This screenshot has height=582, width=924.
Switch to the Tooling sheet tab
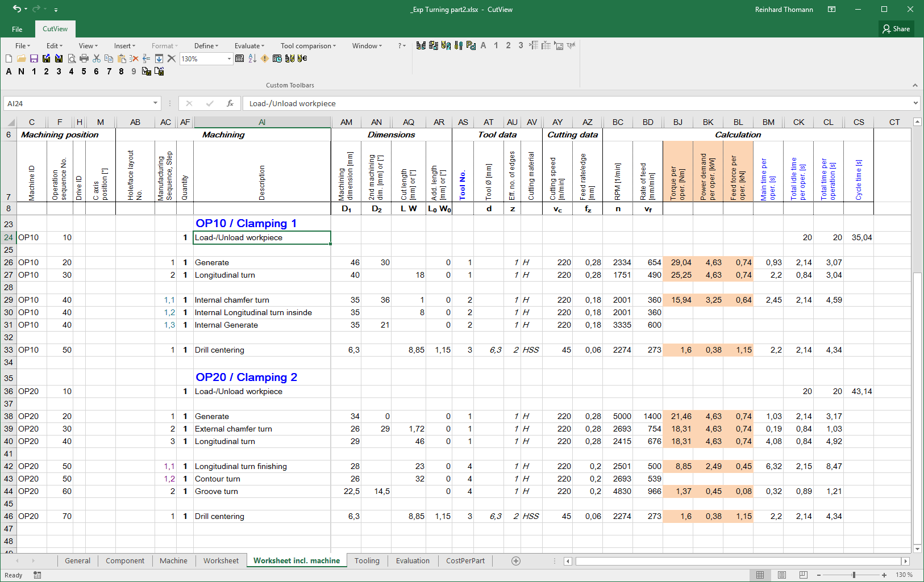tap(367, 560)
